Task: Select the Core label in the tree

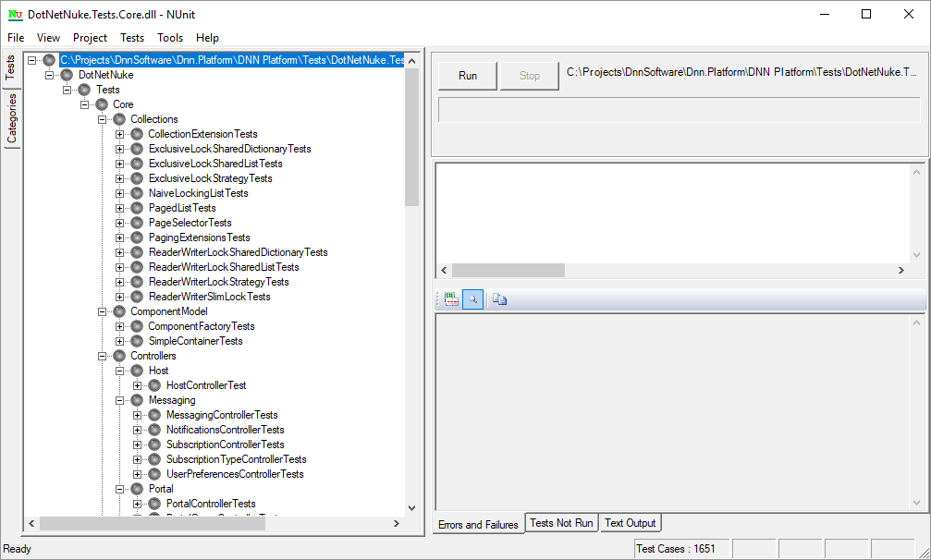Action: 124,104
